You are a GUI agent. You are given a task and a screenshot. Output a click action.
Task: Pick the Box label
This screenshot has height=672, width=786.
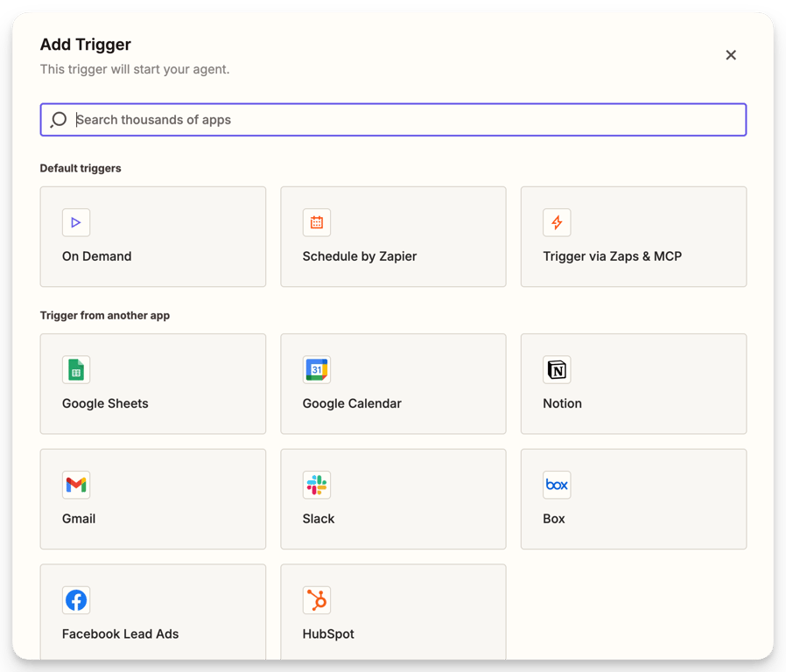coord(554,519)
